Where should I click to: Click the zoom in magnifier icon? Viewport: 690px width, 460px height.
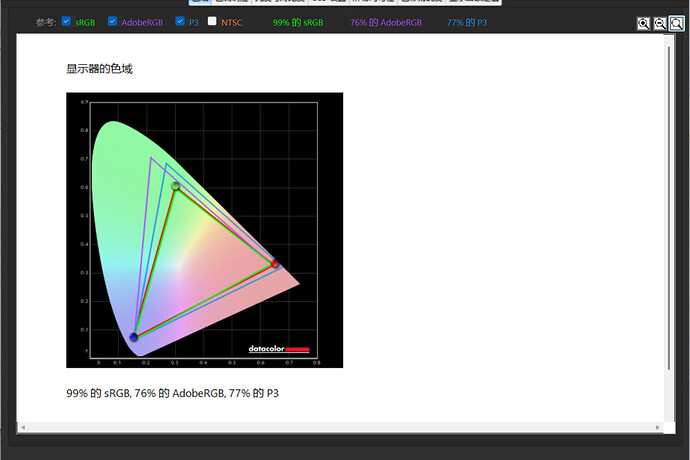point(643,23)
